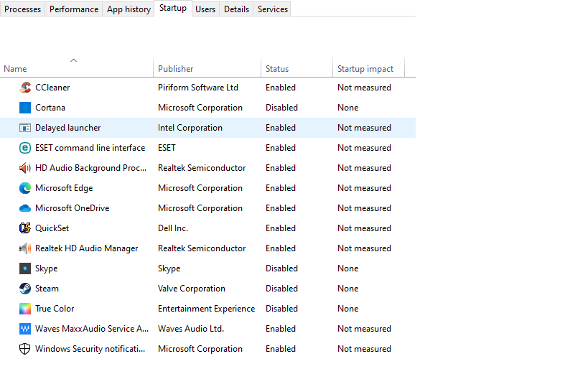Click Realtek Semiconductor publisher of HD Audio Background
Screen dimensions: 588x369
[202, 168]
